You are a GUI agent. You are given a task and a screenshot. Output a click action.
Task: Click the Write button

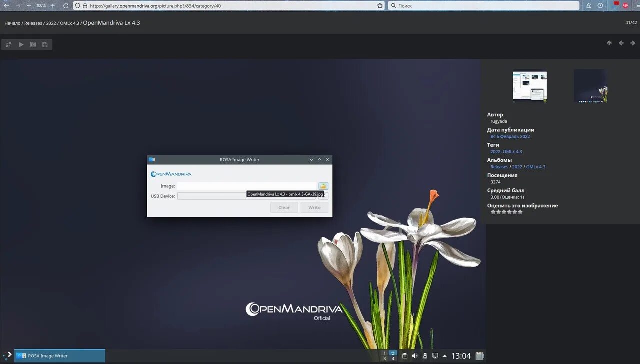tap(314, 207)
